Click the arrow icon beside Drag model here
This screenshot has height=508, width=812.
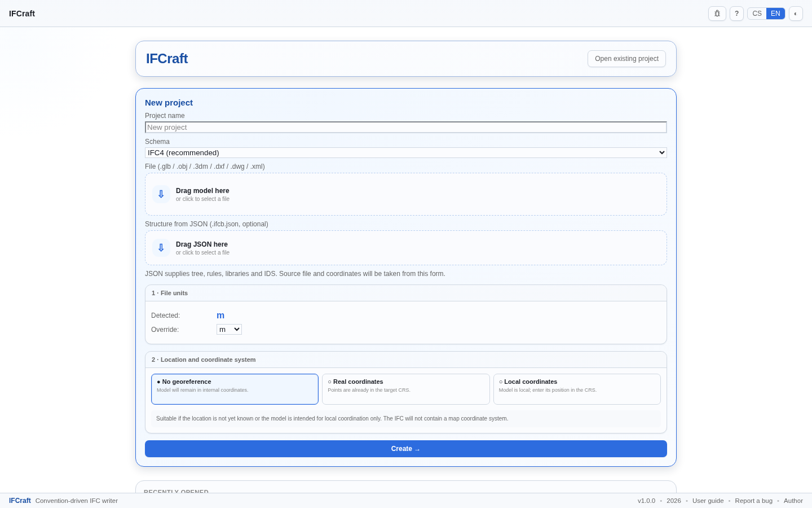(161, 194)
